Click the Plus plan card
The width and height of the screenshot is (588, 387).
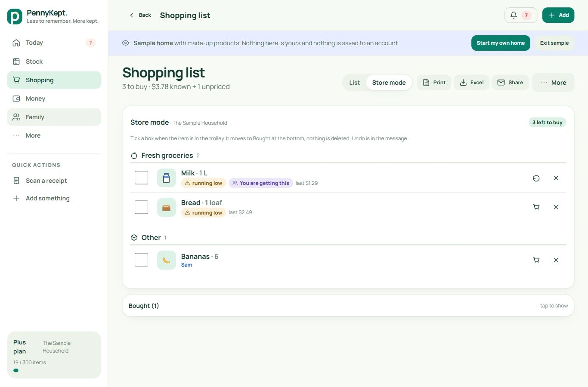pos(54,355)
